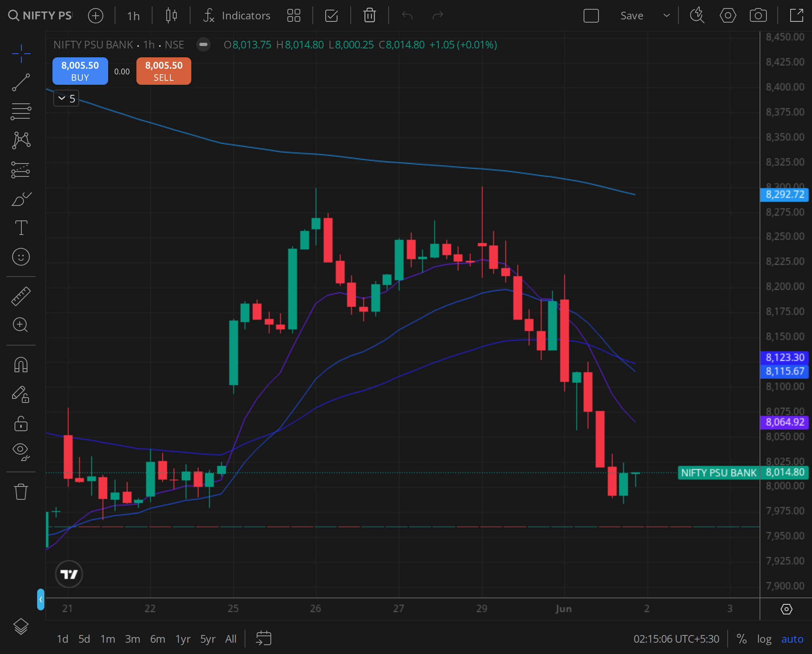The width and height of the screenshot is (812, 654).
Task: Select the layout rectangle icon
Action: [591, 16]
